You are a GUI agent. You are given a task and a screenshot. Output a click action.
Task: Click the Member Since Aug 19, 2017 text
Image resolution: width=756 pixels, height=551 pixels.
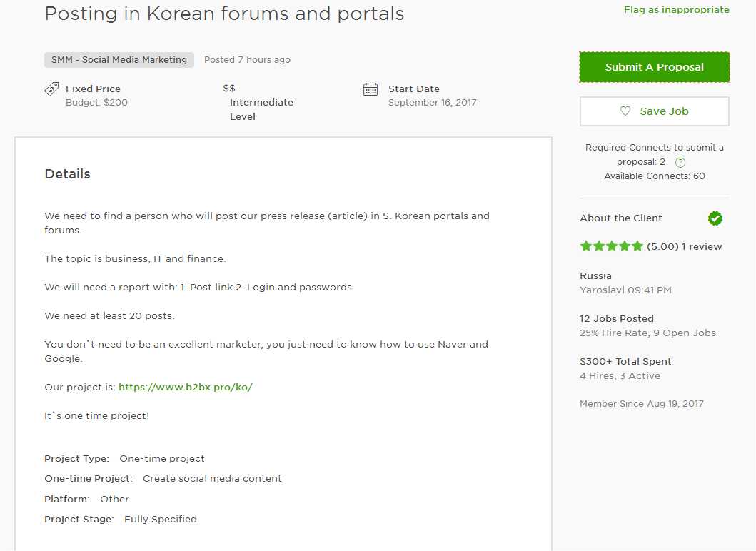[642, 404]
